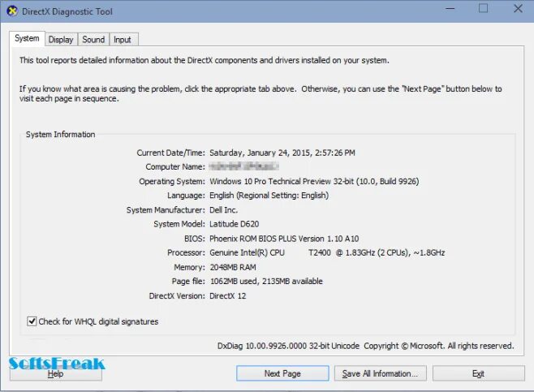The width and height of the screenshot is (534, 392).
Task: Click the 'Dell Inc.' manufacturer value
Action: (223, 209)
